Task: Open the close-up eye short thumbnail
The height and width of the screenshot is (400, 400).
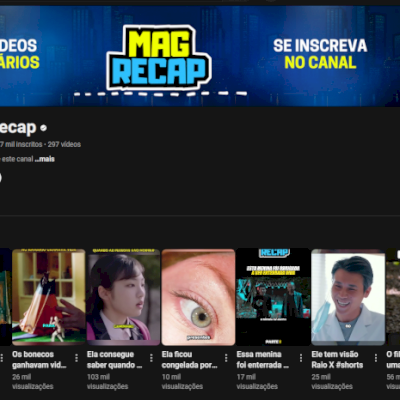Action: (x=198, y=297)
